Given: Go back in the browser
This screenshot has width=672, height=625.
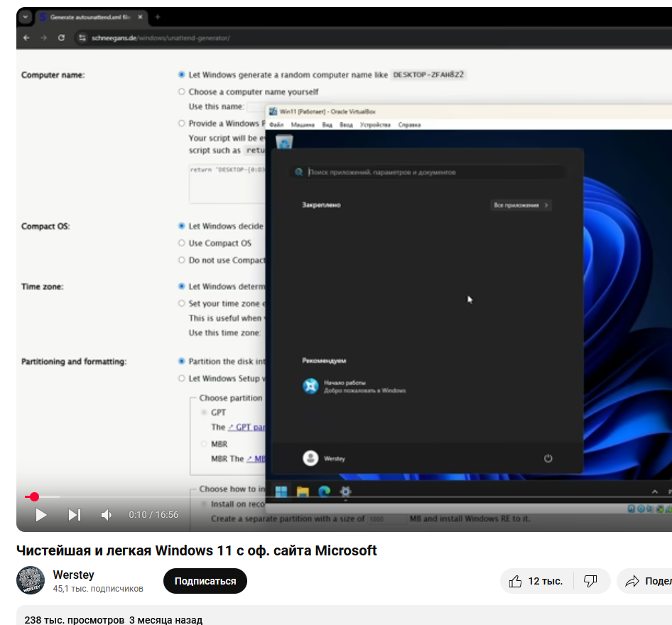Looking at the screenshot, I should click(26, 38).
